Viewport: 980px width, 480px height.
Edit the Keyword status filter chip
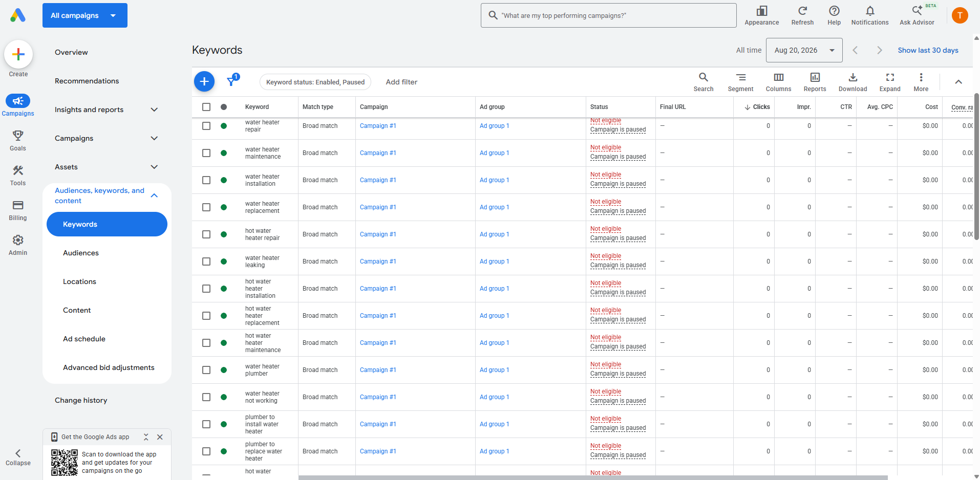tap(315, 82)
